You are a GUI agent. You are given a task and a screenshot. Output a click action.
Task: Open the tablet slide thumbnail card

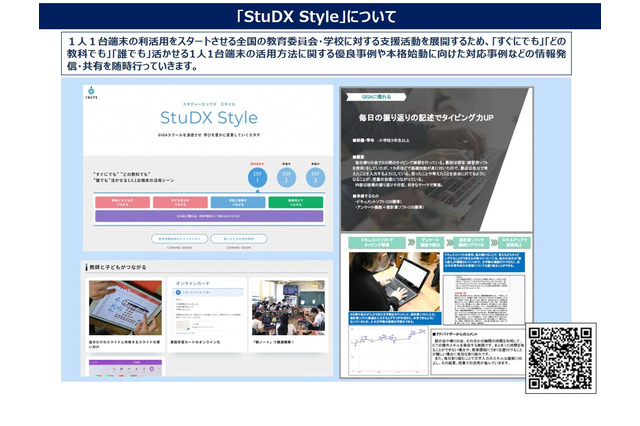125,314
